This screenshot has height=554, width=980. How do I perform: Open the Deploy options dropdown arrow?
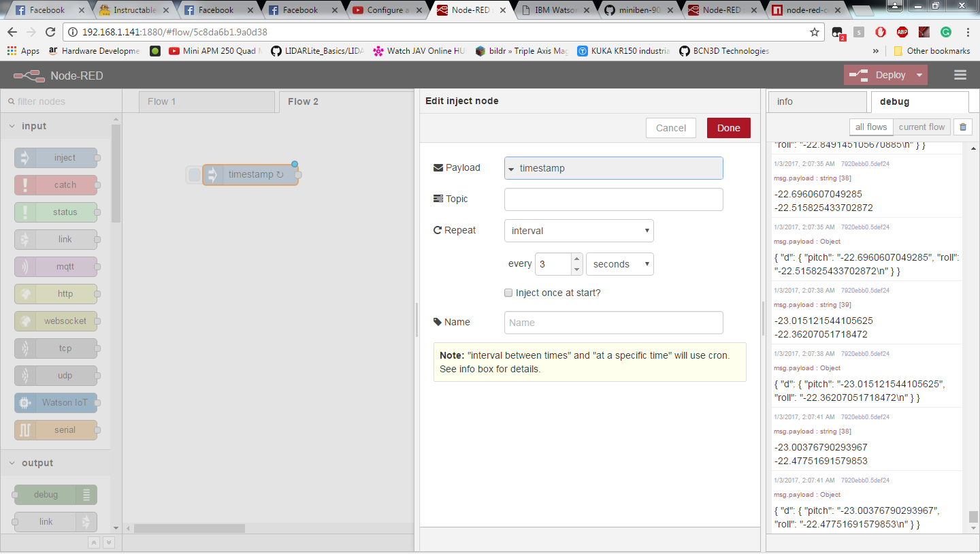tap(919, 76)
